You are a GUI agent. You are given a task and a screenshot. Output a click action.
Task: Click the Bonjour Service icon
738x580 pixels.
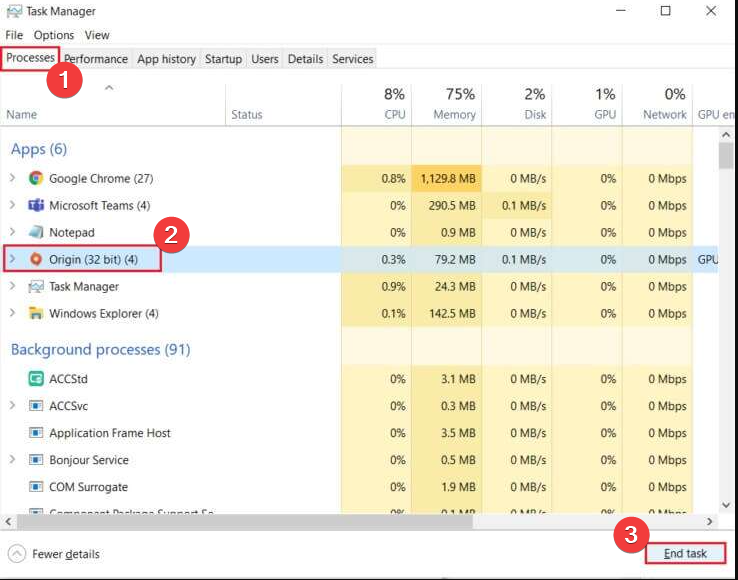click(x=36, y=460)
